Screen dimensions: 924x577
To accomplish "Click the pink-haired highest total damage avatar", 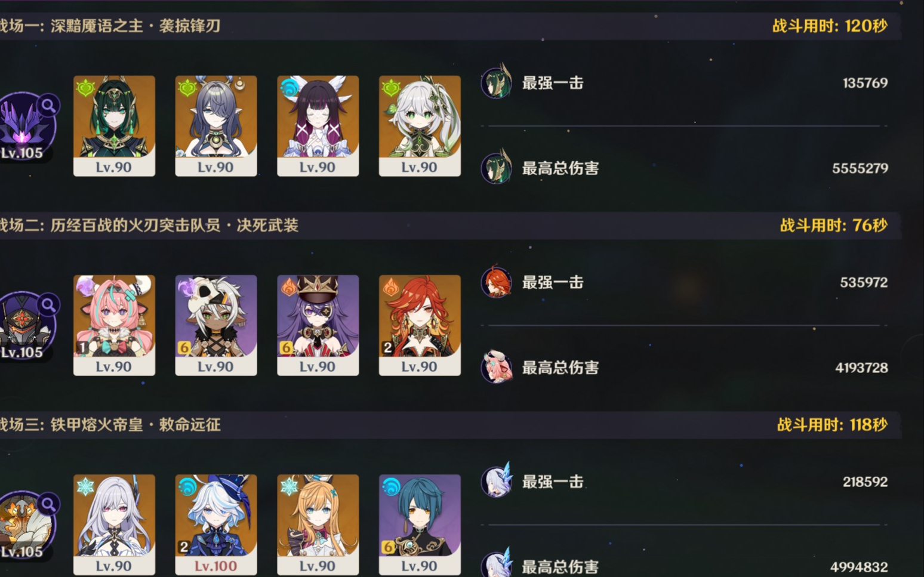I will [x=497, y=366].
